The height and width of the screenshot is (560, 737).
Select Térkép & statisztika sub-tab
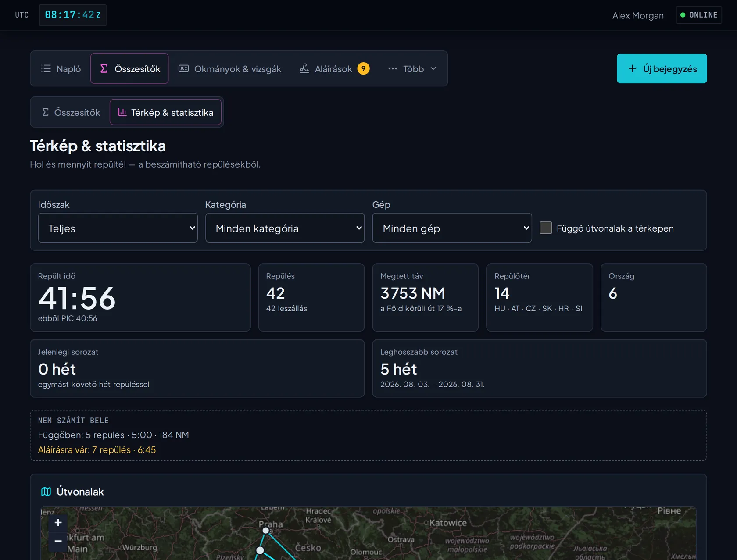click(x=165, y=112)
